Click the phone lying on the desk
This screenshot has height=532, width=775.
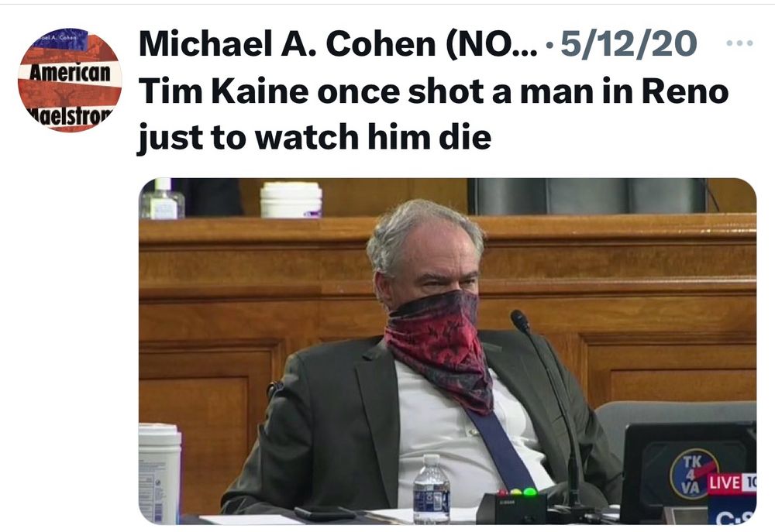pyautogui.click(x=324, y=513)
